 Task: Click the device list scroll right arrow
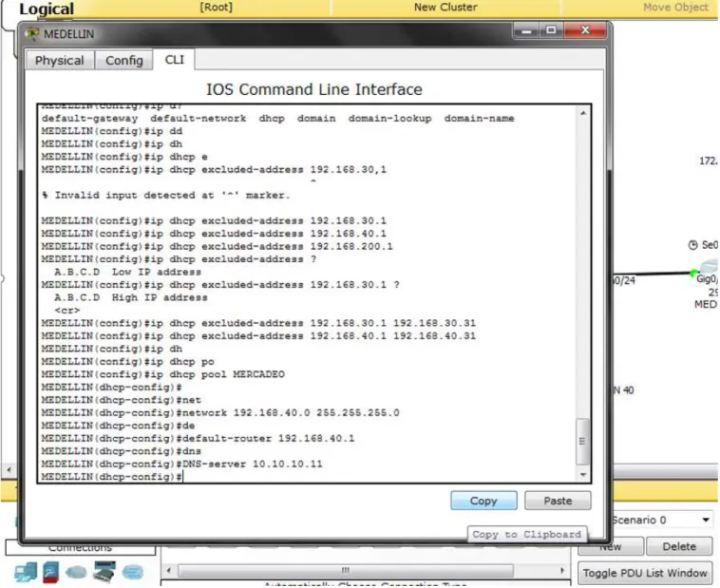click(562, 571)
